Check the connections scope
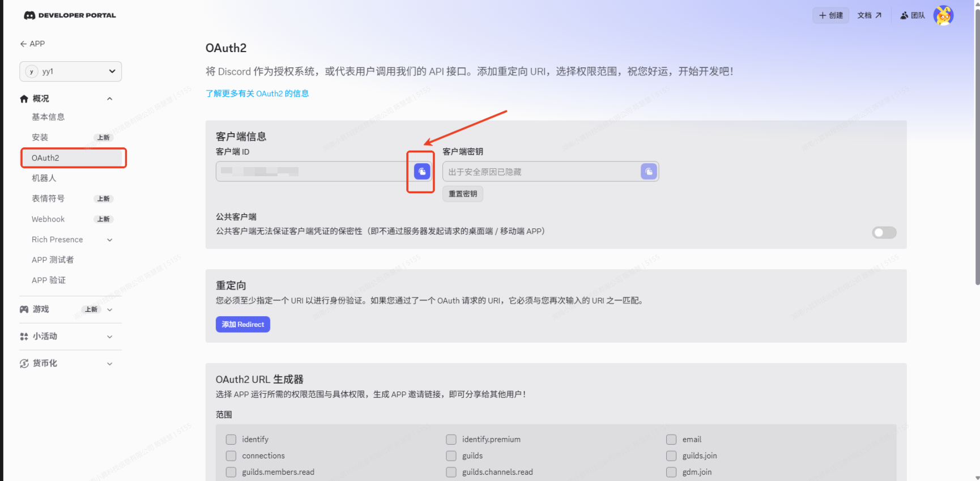The width and height of the screenshot is (980, 481). (231, 456)
